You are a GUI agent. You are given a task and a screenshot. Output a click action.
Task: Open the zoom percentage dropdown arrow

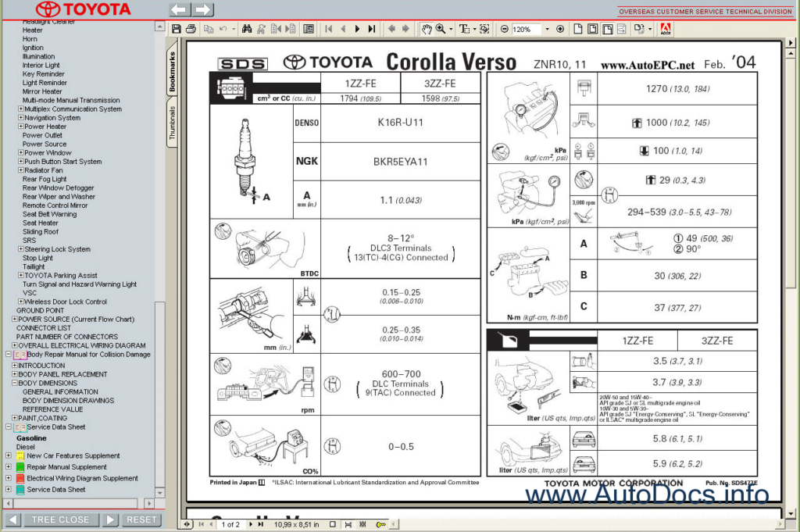(x=547, y=29)
